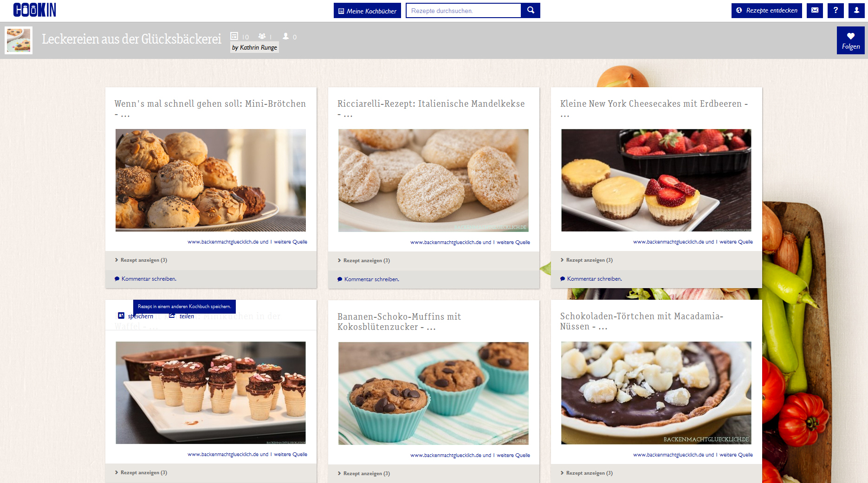Click the Rezepte durchsuchen search field
This screenshot has width=868, height=483.
point(463,11)
